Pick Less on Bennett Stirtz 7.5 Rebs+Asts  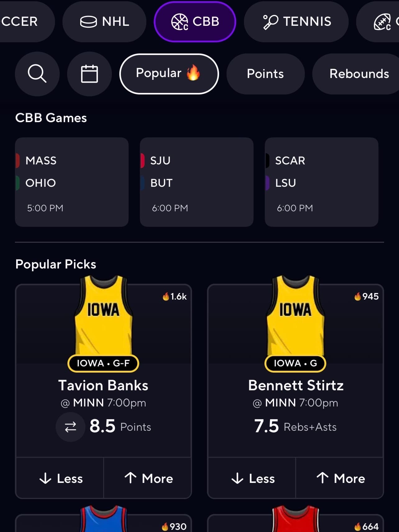point(252,478)
